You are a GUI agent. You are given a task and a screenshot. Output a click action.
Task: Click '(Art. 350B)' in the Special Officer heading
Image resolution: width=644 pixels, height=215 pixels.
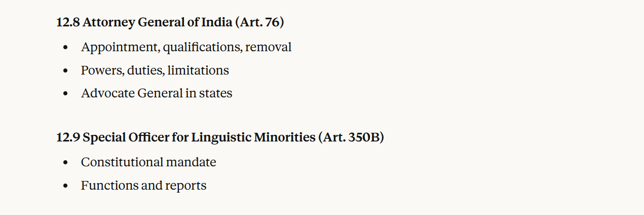[351, 137]
